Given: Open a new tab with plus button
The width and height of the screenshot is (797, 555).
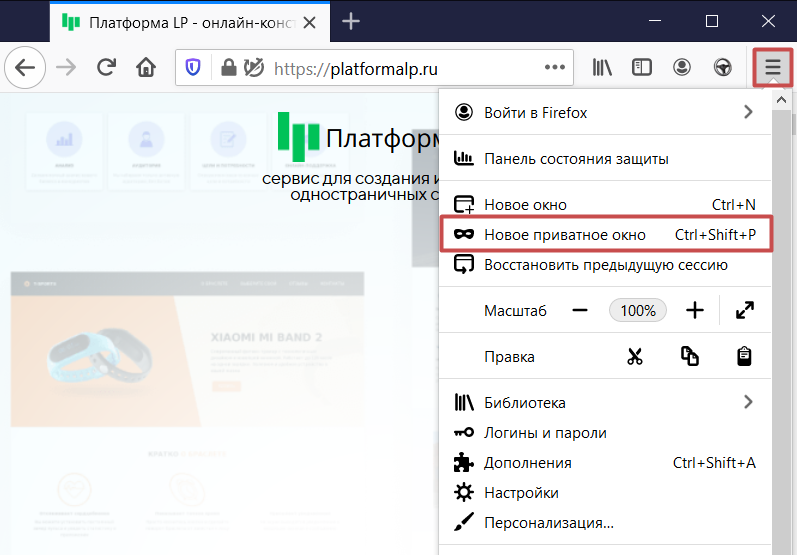Looking at the screenshot, I should 351,21.
